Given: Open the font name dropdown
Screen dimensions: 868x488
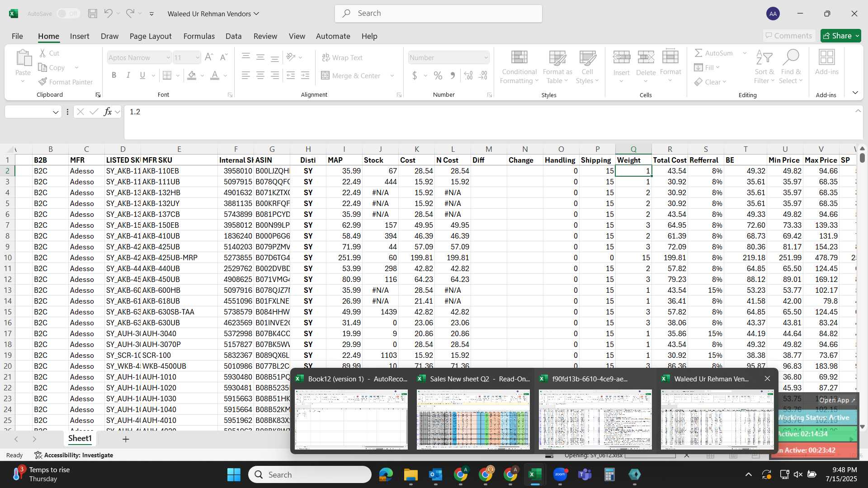Looking at the screenshot, I should click(x=168, y=57).
